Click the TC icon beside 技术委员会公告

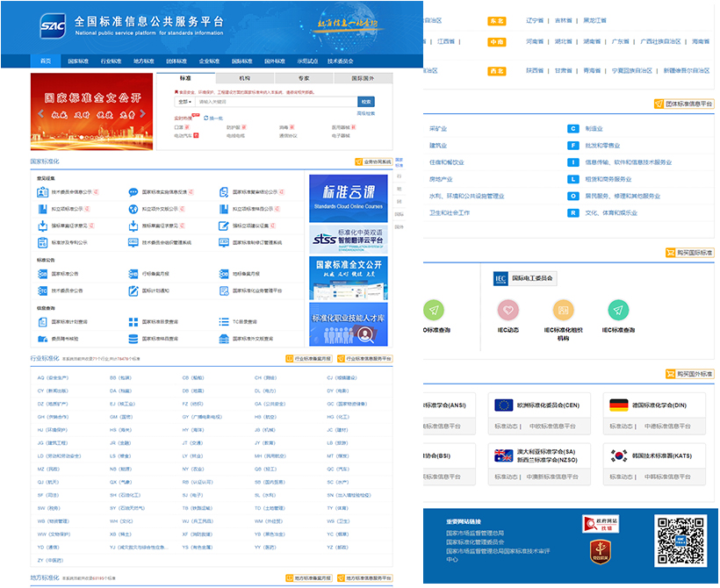coord(42,291)
